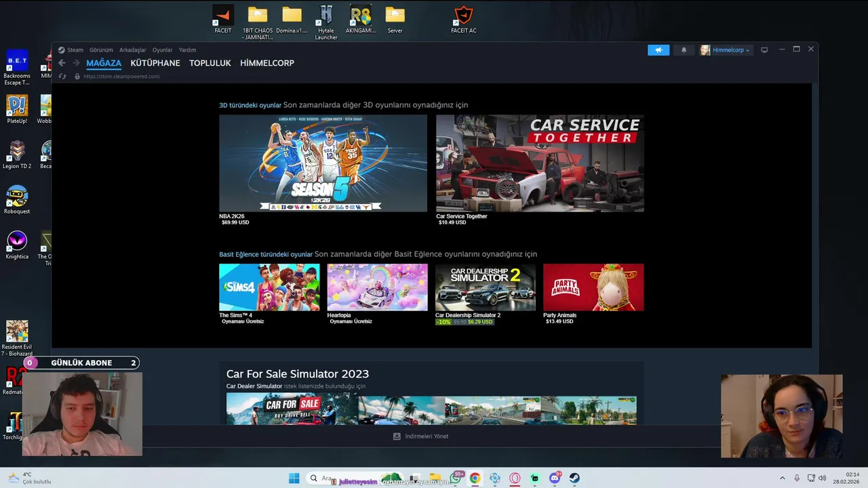The height and width of the screenshot is (488, 868).
Task: Open the Domina folder on the desktop
Action: click(292, 20)
